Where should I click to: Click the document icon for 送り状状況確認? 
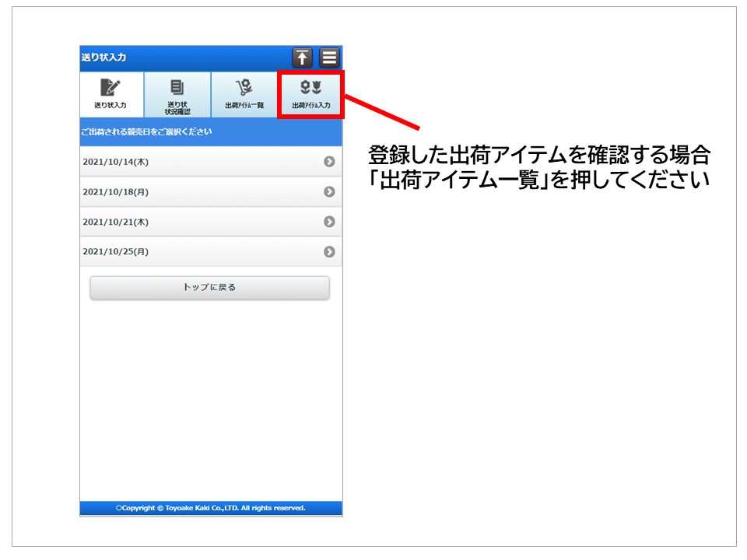click(177, 86)
